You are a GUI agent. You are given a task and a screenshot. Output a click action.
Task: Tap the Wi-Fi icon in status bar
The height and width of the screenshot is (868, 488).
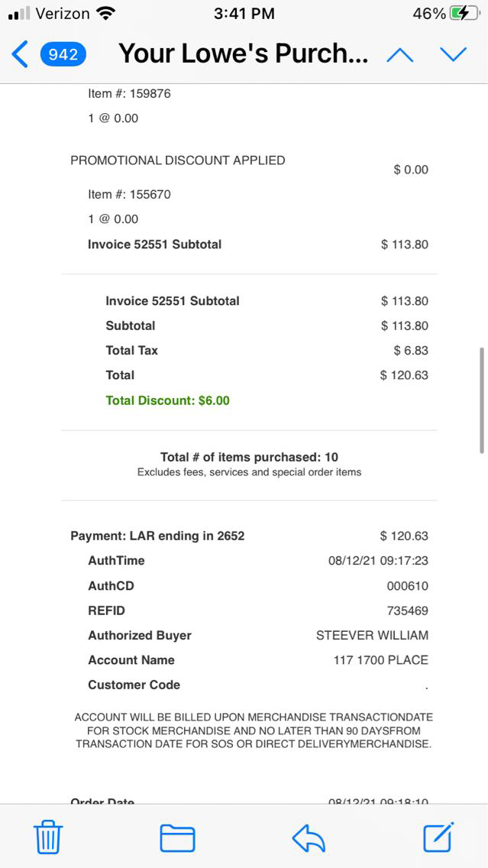tap(106, 14)
